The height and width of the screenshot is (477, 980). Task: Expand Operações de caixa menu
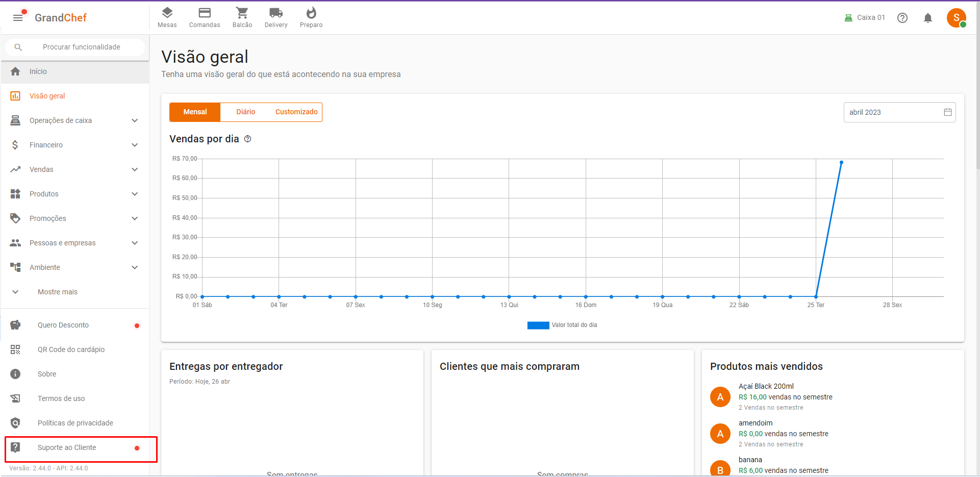(x=74, y=121)
